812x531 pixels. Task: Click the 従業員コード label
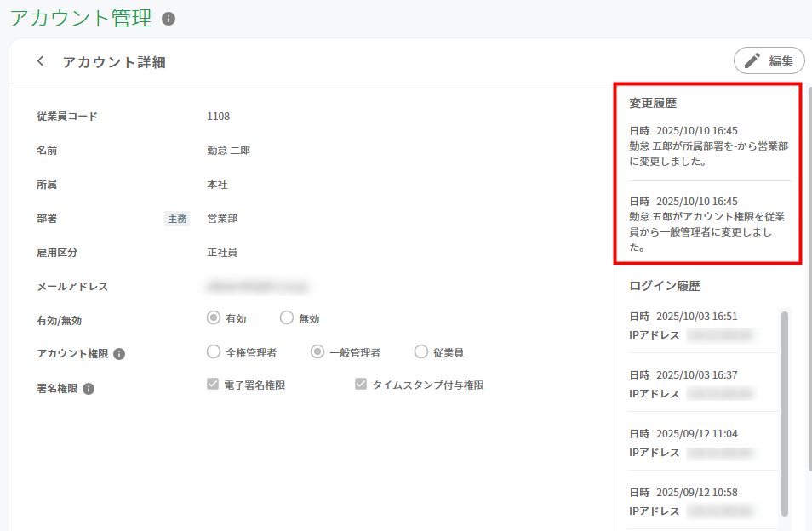[x=67, y=117]
